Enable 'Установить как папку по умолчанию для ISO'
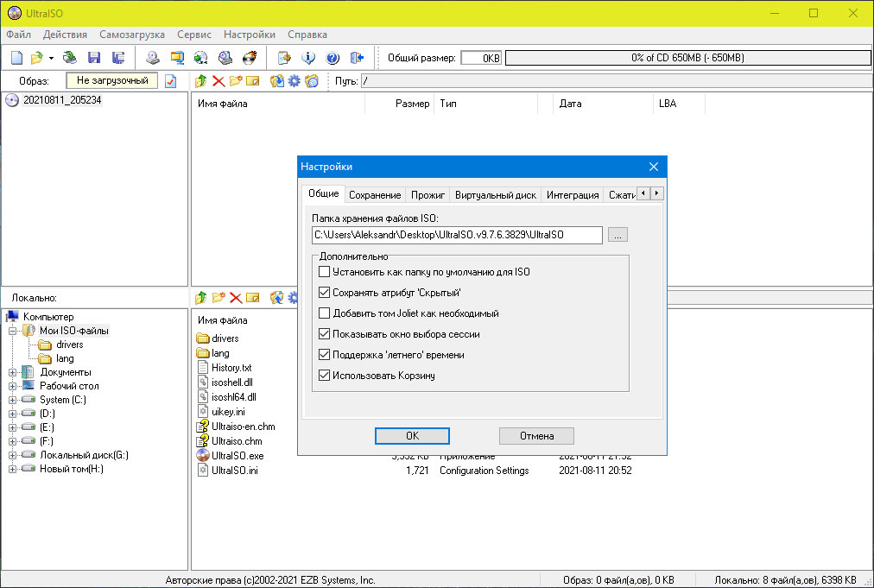874x588 pixels. click(x=325, y=272)
